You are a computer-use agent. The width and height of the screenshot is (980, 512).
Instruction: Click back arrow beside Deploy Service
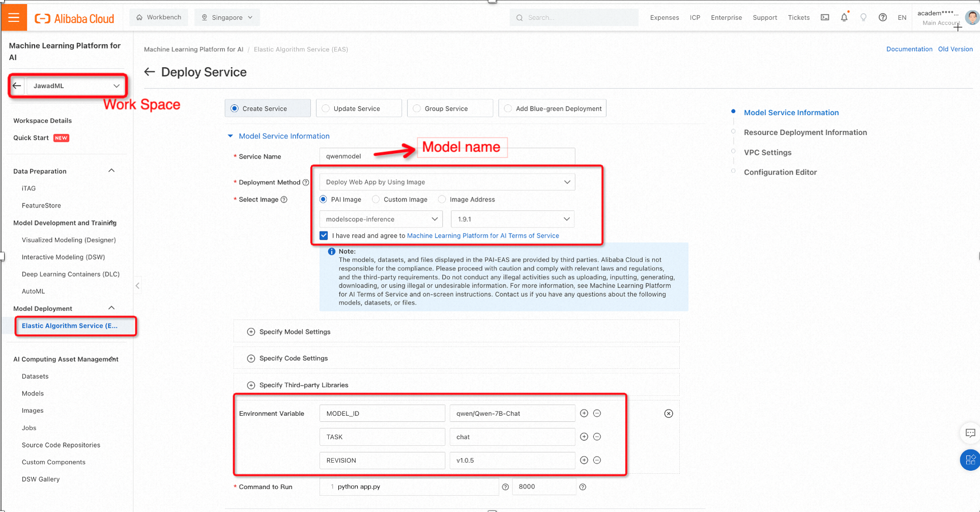[x=149, y=72]
